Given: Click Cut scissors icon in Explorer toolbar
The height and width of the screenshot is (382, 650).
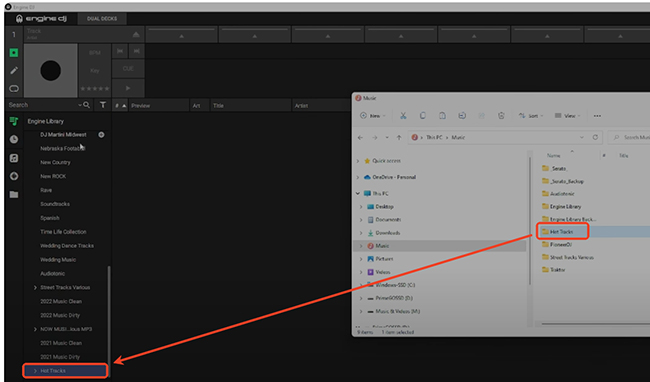Looking at the screenshot, I should click(403, 116).
